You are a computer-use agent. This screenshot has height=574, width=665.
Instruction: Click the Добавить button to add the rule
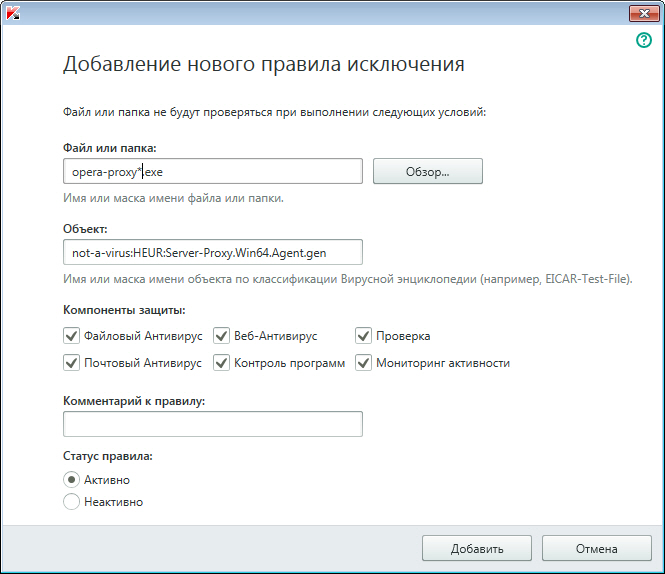coord(477,548)
